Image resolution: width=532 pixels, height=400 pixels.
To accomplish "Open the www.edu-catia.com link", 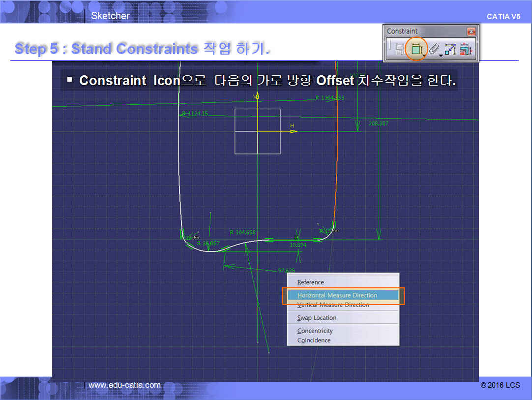I will click(x=124, y=385).
